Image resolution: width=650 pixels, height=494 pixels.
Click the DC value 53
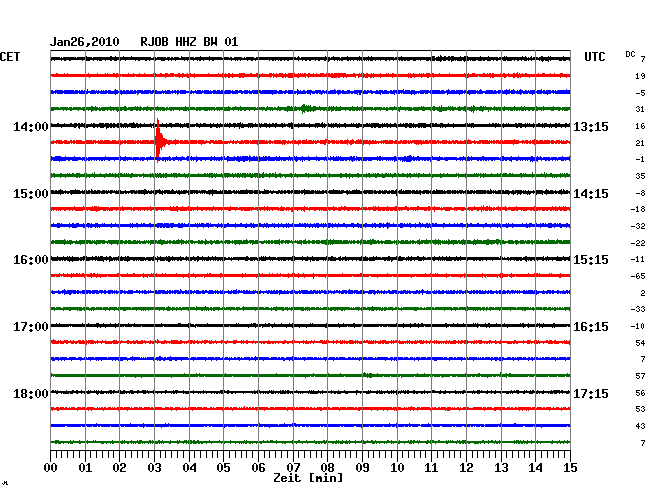coord(640,409)
